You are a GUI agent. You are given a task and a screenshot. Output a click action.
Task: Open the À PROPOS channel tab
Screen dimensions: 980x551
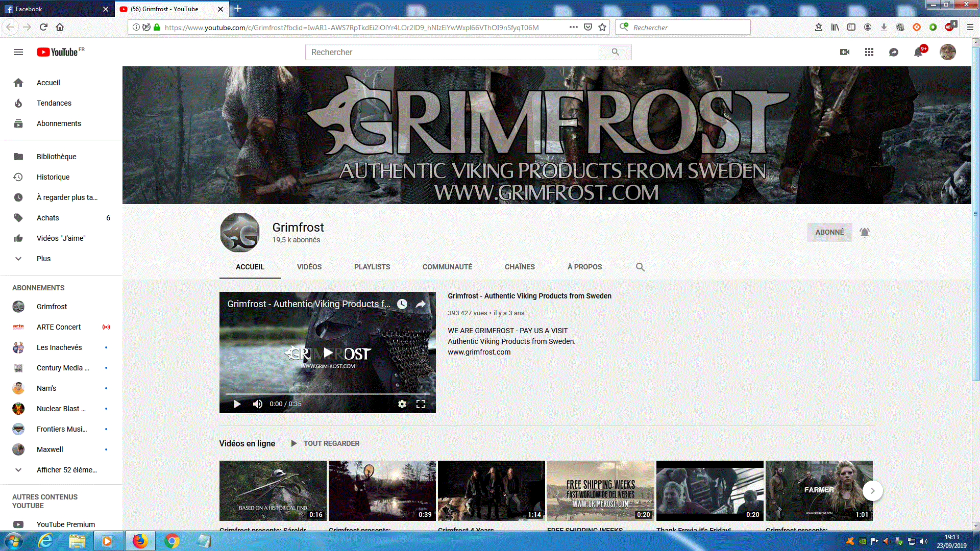pyautogui.click(x=584, y=267)
